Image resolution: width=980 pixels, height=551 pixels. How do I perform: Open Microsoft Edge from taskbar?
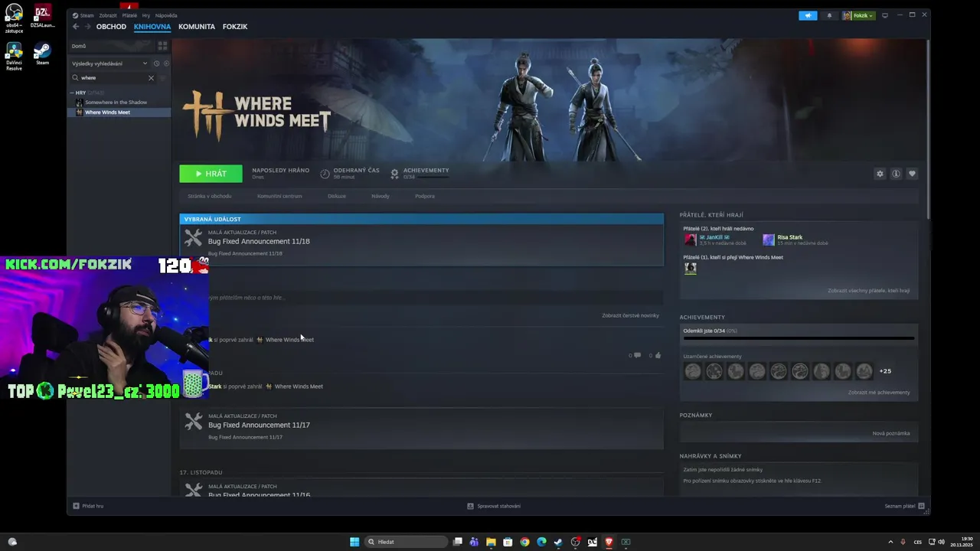541,542
